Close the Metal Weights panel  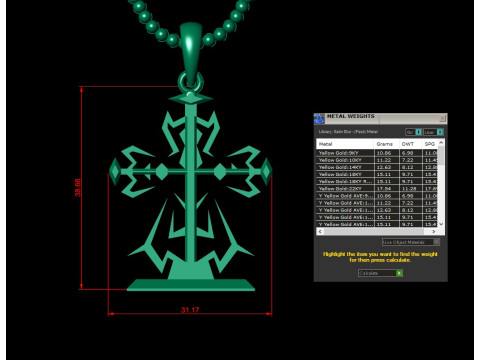click(442, 118)
